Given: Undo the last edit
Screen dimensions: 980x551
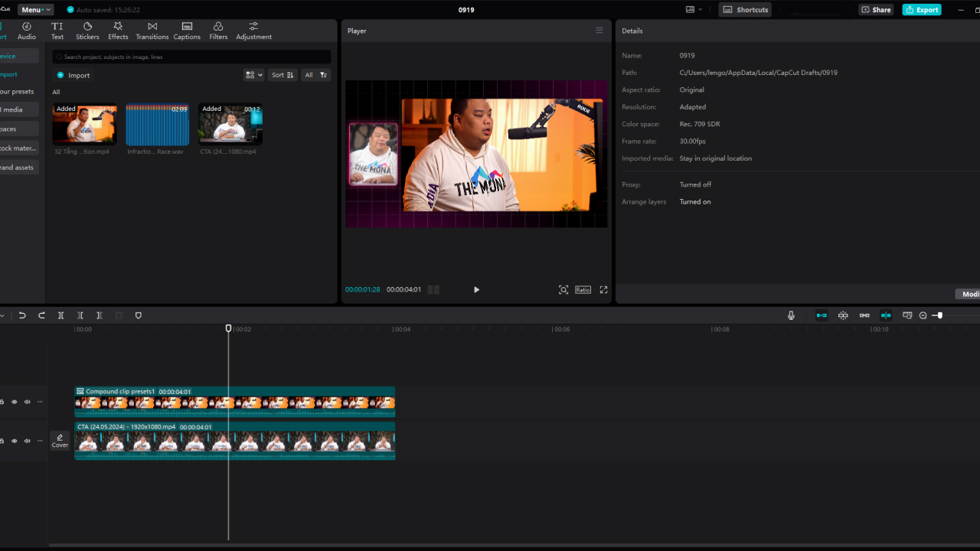Looking at the screenshot, I should [x=22, y=315].
